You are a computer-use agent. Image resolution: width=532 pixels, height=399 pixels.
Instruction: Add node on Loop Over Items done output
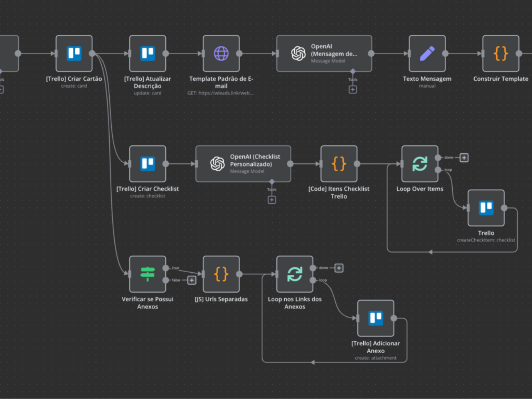[464, 158]
